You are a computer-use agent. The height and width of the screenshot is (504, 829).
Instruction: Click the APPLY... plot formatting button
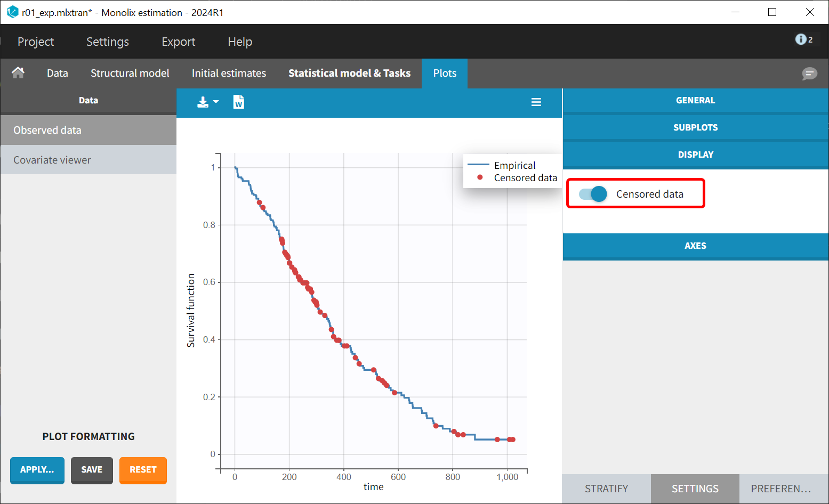click(x=37, y=469)
